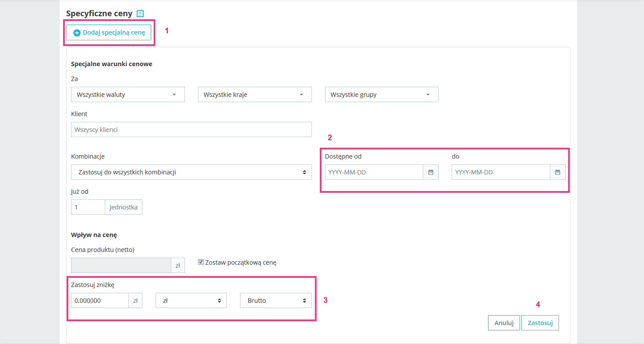644x344 pixels.
Task: Choose discount type in zł dropdown
Action: coord(191,301)
